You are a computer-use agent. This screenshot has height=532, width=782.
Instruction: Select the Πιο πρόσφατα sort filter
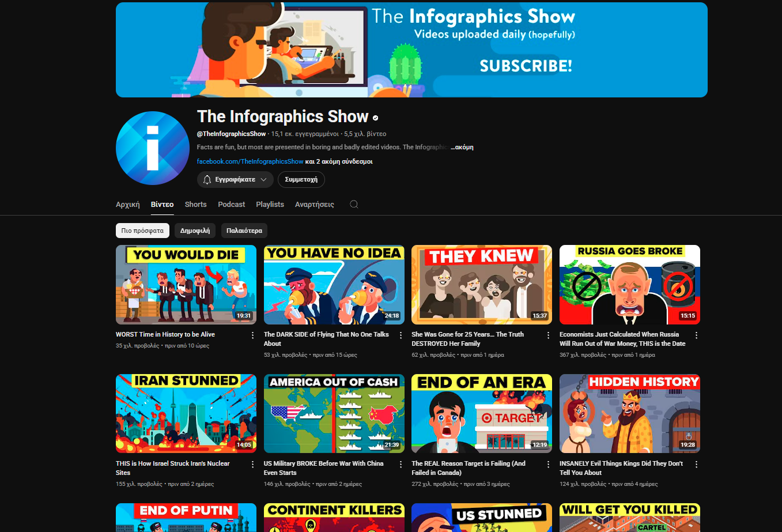[142, 231]
